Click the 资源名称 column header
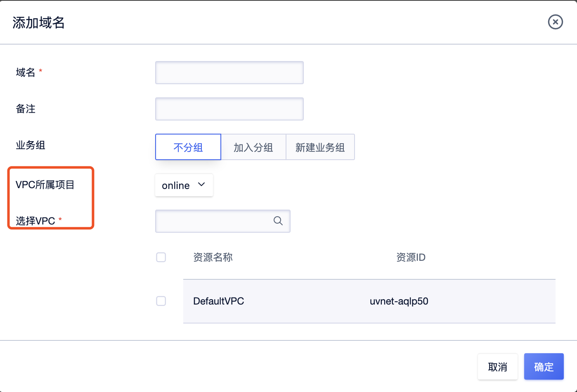Image resolution: width=577 pixels, height=392 pixels. [x=213, y=257]
